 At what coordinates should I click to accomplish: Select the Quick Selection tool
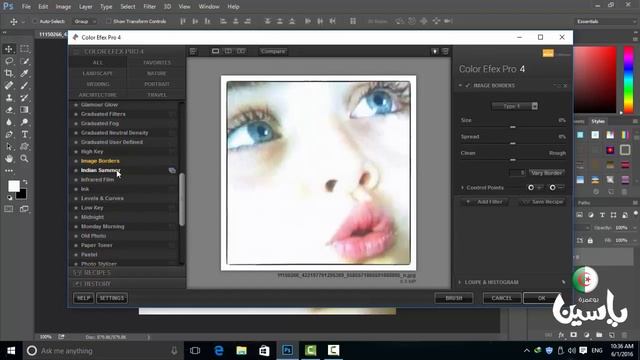point(24,61)
